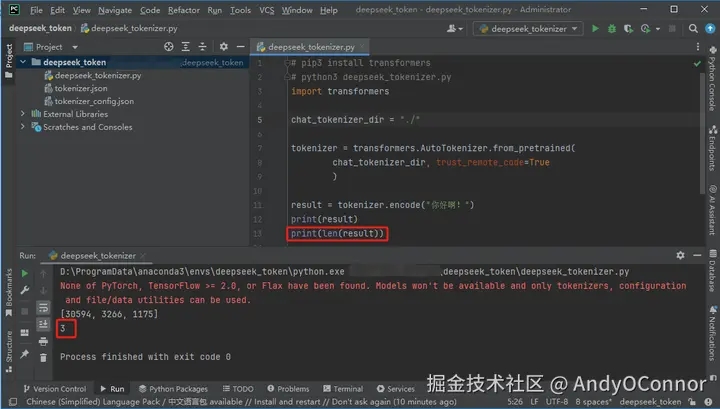
Task: Open Run panel settings gear
Action: click(x=680, y=255)
